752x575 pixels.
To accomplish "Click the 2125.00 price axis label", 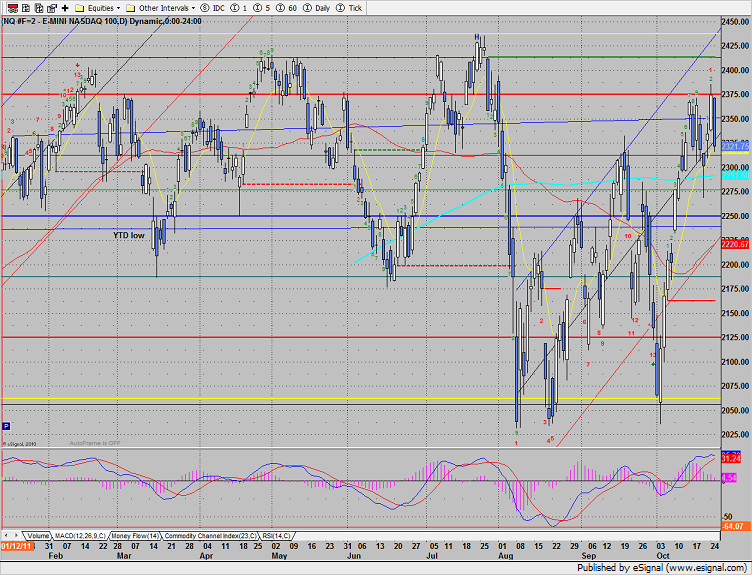I will point(736,337).
